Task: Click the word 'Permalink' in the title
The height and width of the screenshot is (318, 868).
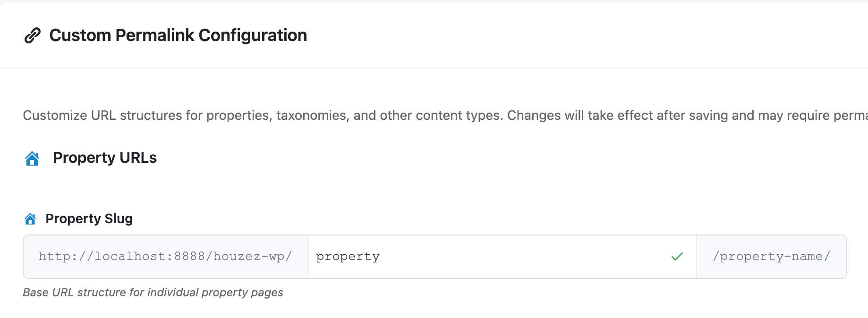Action: click(x=155, y=35)
